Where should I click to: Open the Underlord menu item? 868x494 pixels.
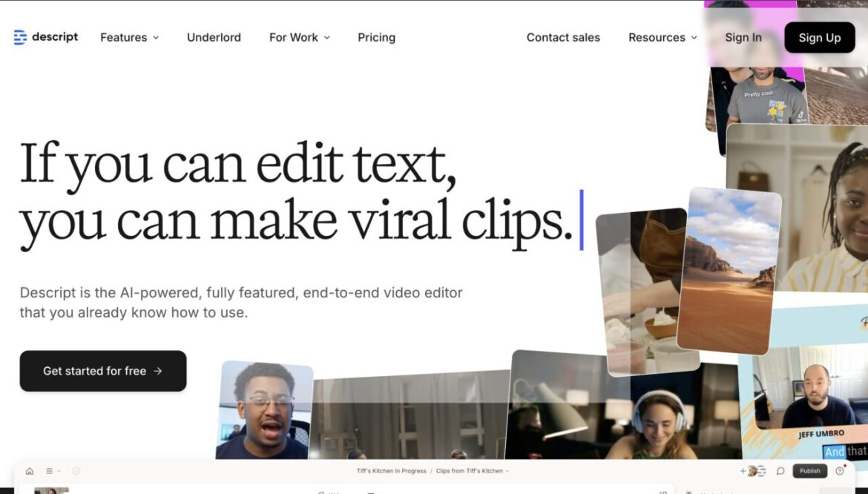tap(214, 37)
